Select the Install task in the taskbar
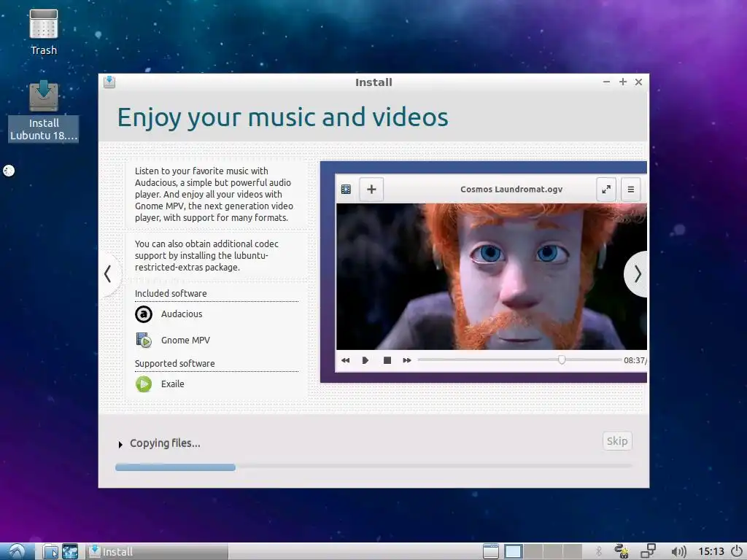 point(158,551)
